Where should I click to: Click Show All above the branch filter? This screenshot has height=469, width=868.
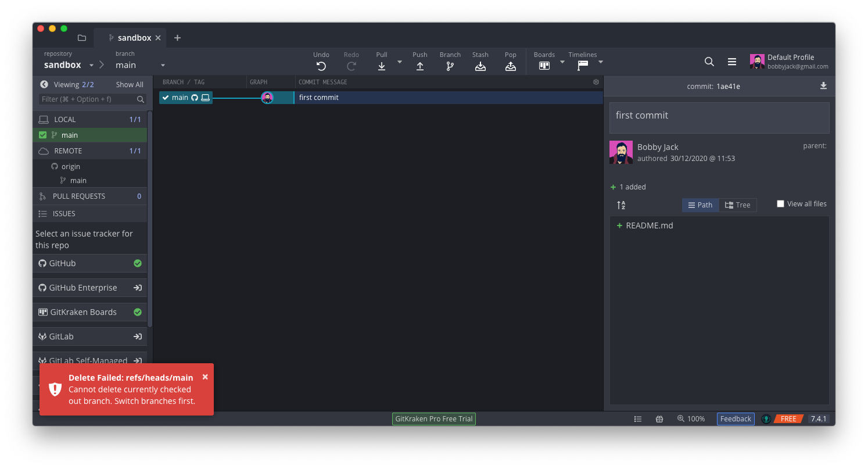tap(129, 84)
